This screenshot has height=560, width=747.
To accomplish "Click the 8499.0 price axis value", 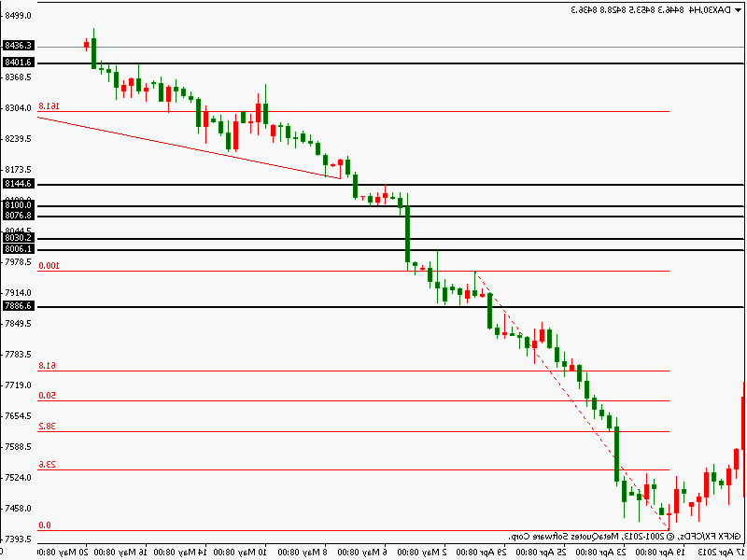I will [18, 16].
